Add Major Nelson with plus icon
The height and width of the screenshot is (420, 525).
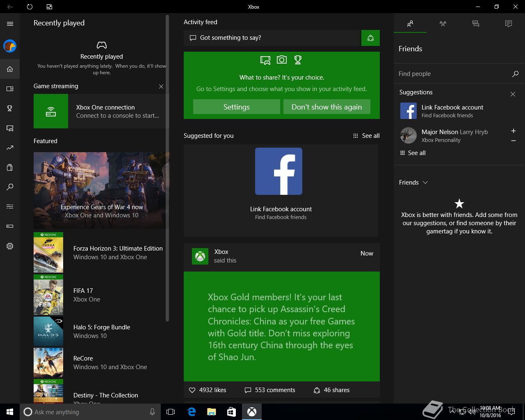(x=513, y=131)
